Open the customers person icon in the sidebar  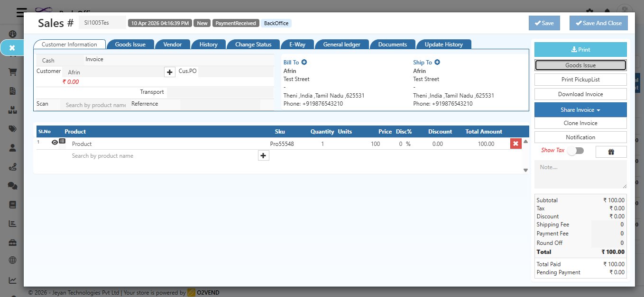[13, 147]
